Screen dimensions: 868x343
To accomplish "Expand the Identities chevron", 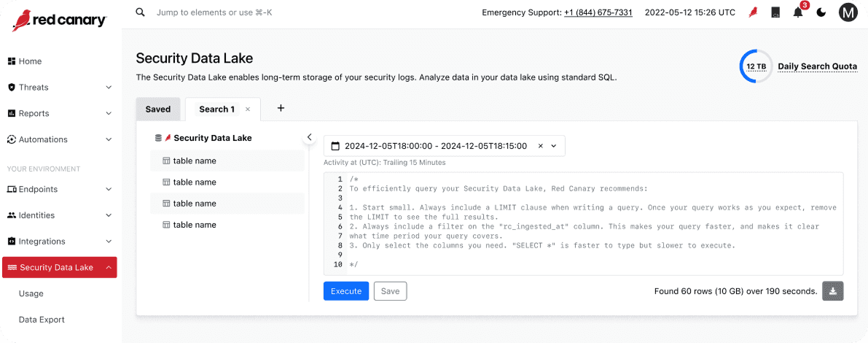I will pyautogui.click(x=109, y=215).
